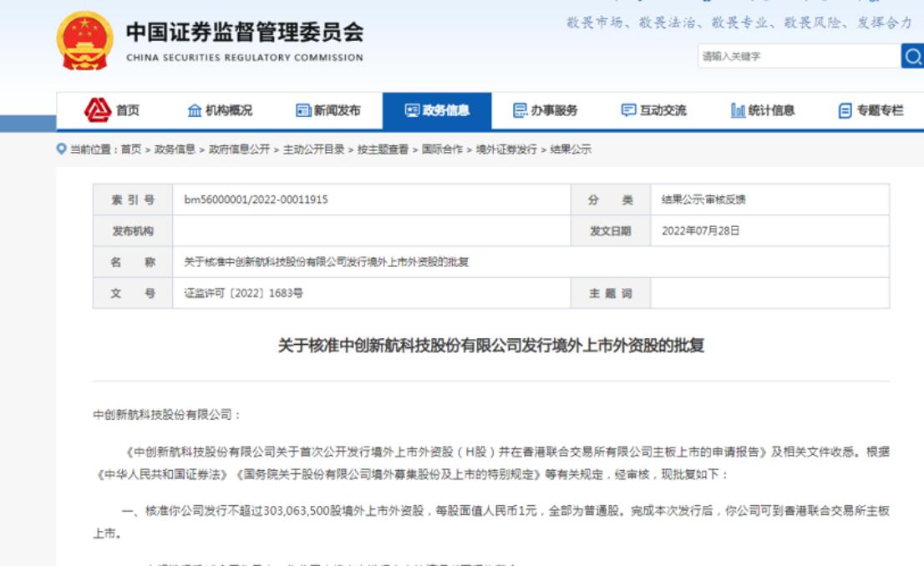Click the page icon for 专题专栏
The width and height of the screenshot is (924, 566).
click(845, 110)
